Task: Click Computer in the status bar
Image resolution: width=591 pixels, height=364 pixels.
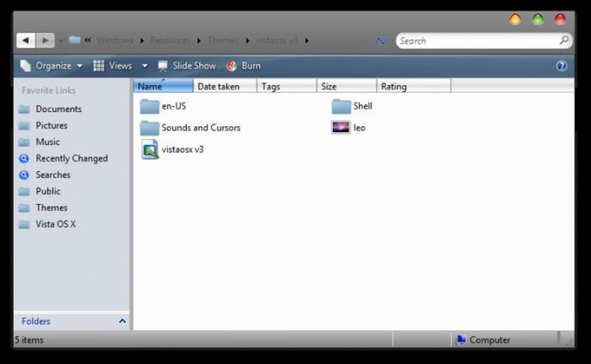Action: tap(483, 340)
